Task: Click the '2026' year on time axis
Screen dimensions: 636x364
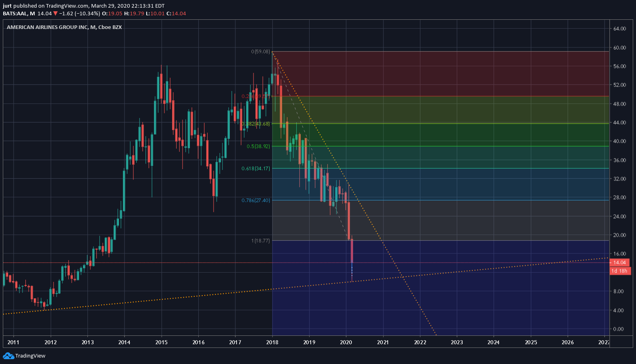Action: point(567,342)
